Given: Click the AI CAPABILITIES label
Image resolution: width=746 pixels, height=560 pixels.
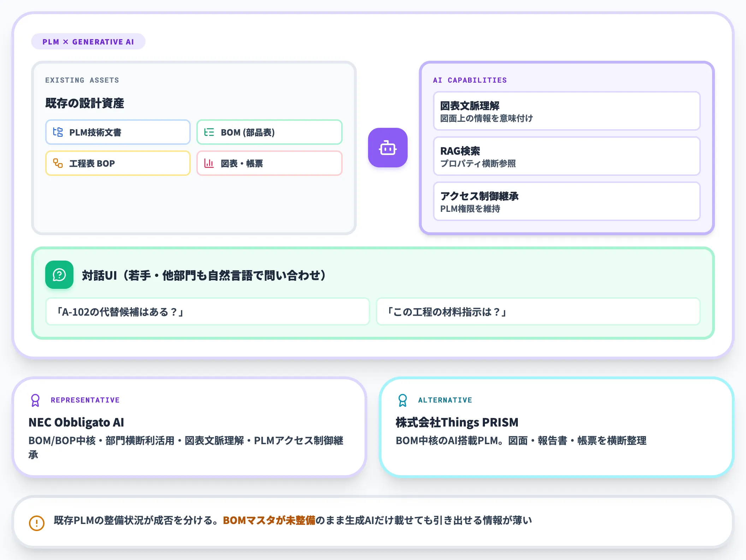Looking at the screenshot, I should [x=470, y=80].
